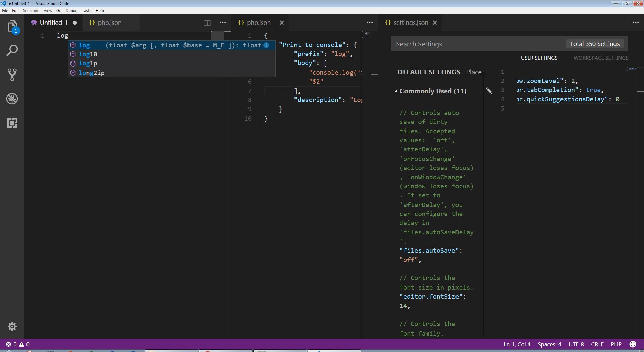Change the UTF-8 file encoding
The height and width of the screenshot is (352, 644).
click(x=576, y=344)
